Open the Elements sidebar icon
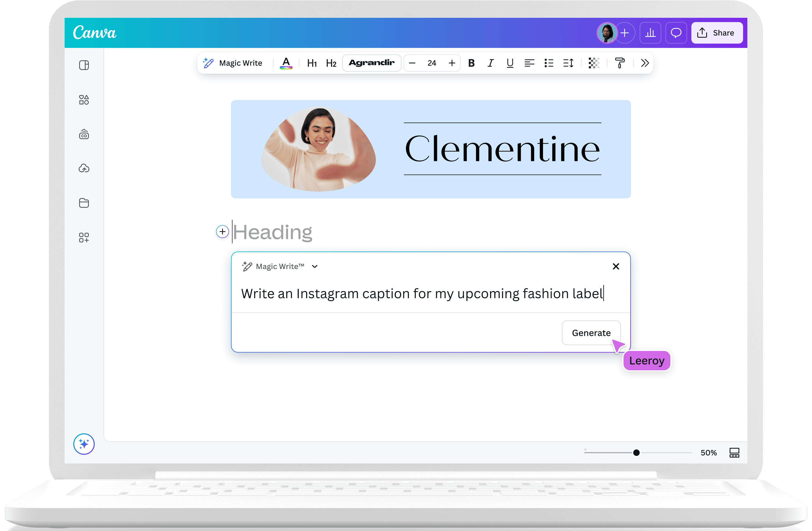 (x=84, y=100)
